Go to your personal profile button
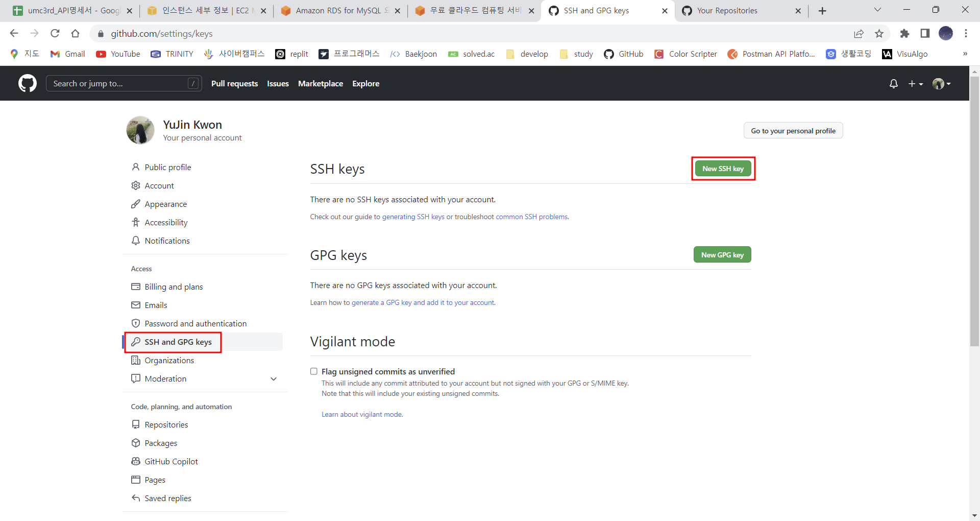The height and width of the screenshot is (521, 980). (x=793, y=131)
